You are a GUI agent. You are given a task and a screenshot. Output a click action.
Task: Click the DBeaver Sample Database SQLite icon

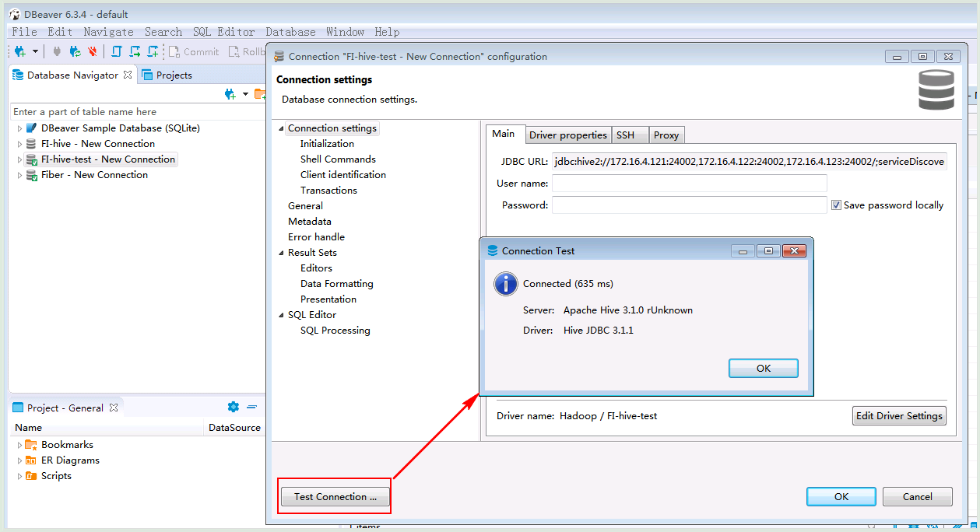(x=31, y=128)
